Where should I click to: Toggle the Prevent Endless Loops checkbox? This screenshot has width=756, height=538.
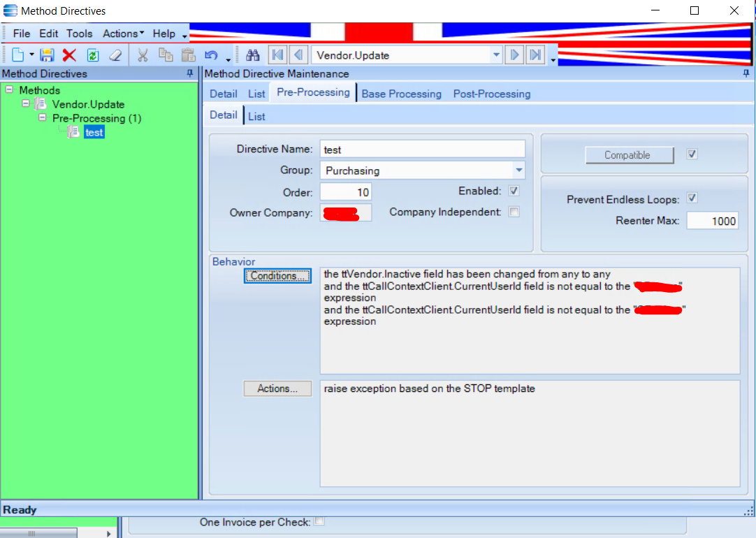pos(692,198)
